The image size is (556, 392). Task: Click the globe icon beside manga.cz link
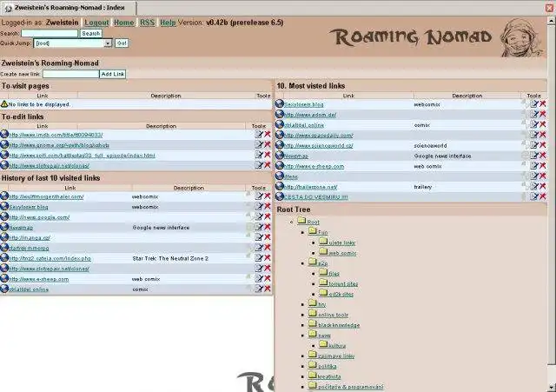click(x=4, y=237)
